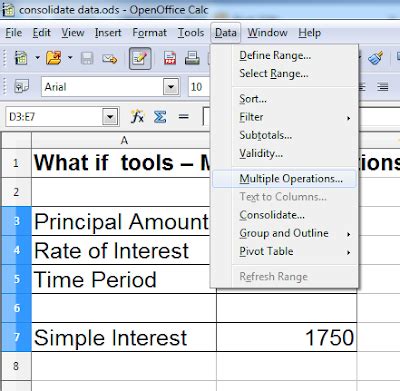Viewport: 400px width, 391px height.
Task: Choose Consolidate from the Data menu
Action: point(284,215)
